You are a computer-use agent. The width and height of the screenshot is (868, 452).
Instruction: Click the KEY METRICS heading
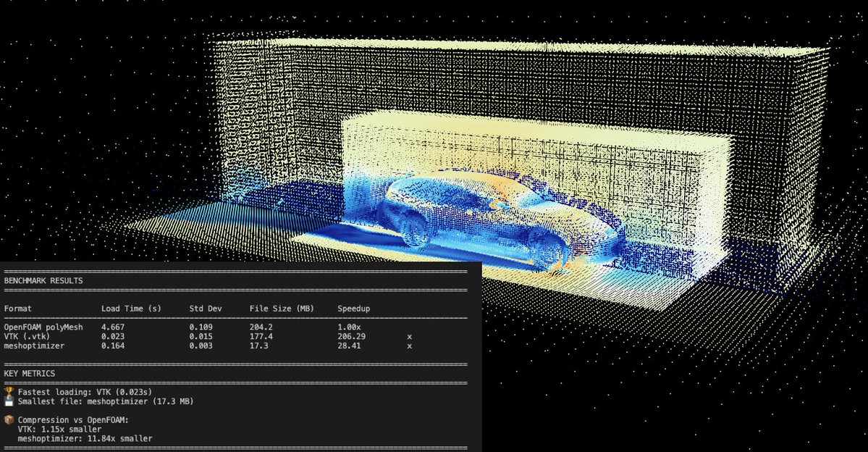coord(29,373)
